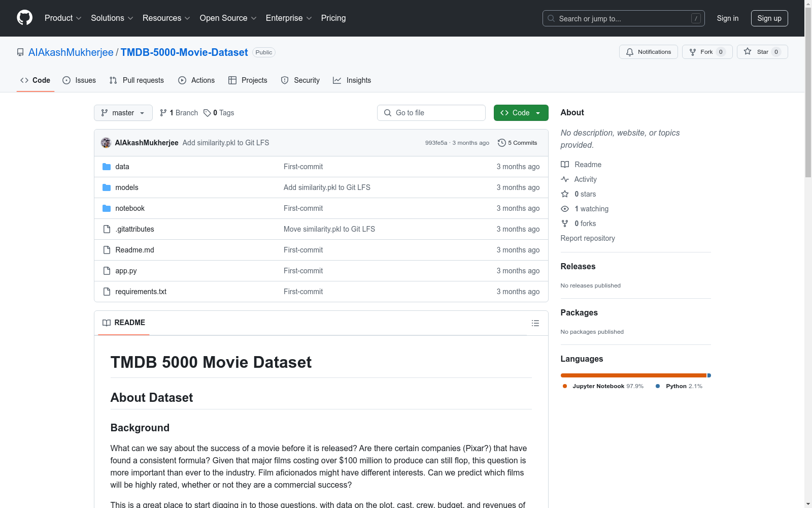Image resolution: width=812 pixels, height=508 pixels.
Task: Expand the Product menu
Action: (63, 18)
